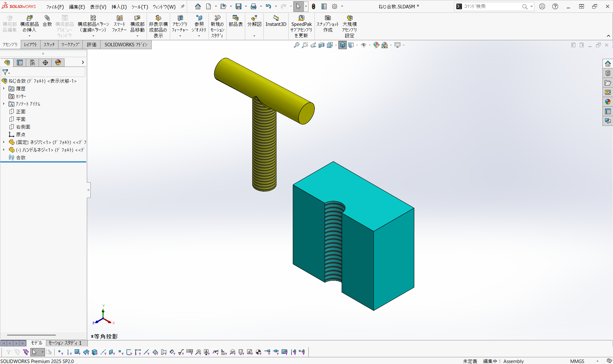Click the 構成部品の挿入 insert components tool

pos(29,24)
